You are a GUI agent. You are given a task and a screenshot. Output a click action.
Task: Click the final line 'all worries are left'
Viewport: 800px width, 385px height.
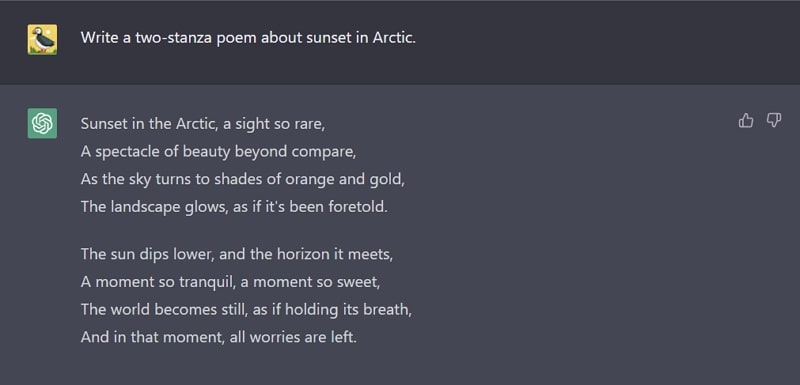point(218,337)
